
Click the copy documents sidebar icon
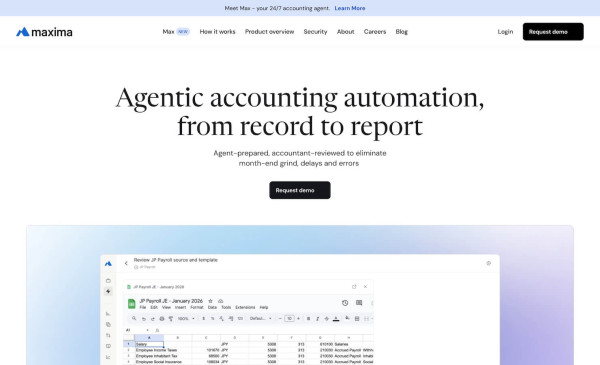pyautogui.click(x=108, y=324)
